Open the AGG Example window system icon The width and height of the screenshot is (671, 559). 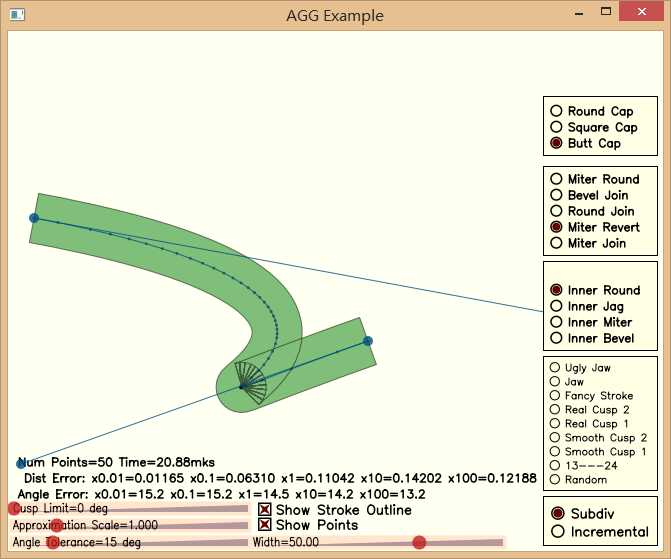[x=17, y=14]
